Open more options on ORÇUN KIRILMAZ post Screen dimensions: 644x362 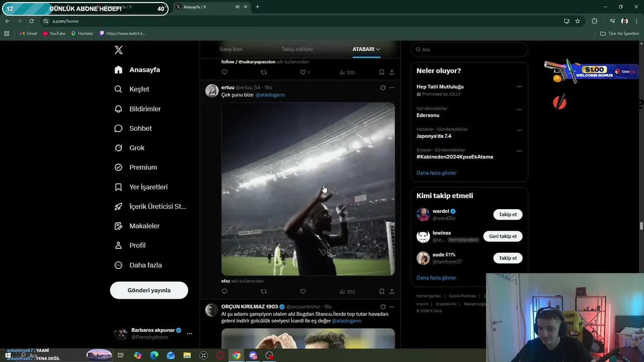[x=392, y=307]
